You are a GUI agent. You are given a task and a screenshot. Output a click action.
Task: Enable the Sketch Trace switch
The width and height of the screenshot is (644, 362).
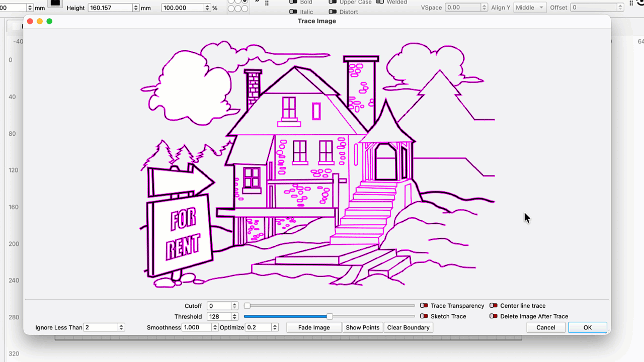pos(424,316)
